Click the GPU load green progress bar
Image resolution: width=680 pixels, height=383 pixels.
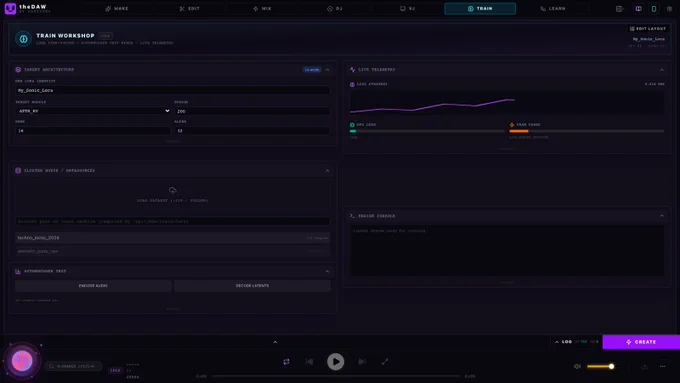427,131
